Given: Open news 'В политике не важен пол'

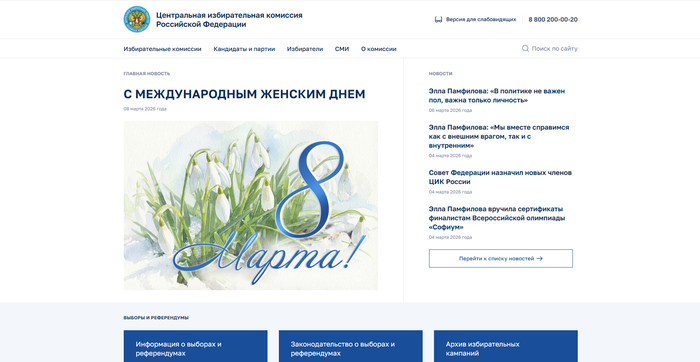Looking at the screenshot, I should click(497, 96).
